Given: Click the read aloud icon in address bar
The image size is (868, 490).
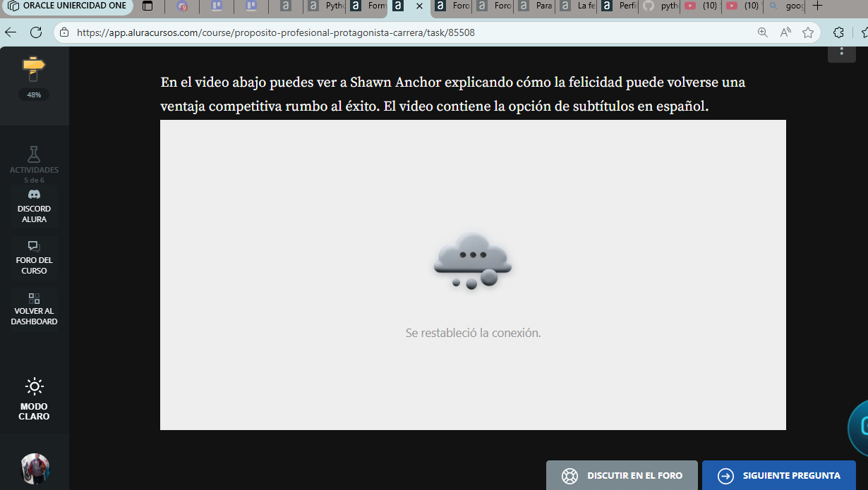Looking at the screenshot, I should click(x=785, y=32).
